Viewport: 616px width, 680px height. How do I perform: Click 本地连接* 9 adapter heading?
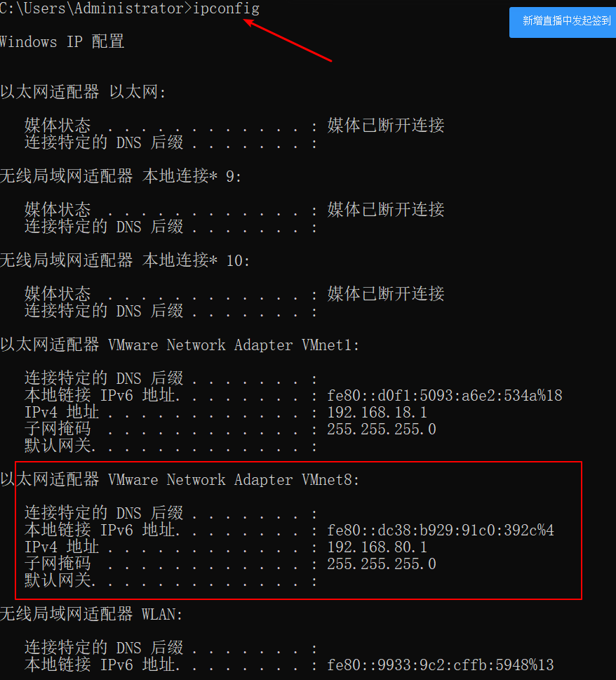pyautogui.click(x=192, y=176)
